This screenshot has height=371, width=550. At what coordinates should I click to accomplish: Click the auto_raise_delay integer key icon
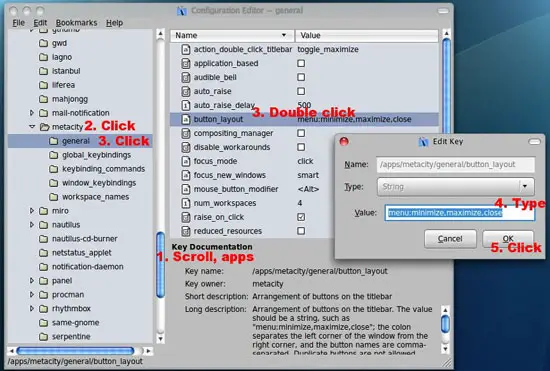[x=186, y=105]
